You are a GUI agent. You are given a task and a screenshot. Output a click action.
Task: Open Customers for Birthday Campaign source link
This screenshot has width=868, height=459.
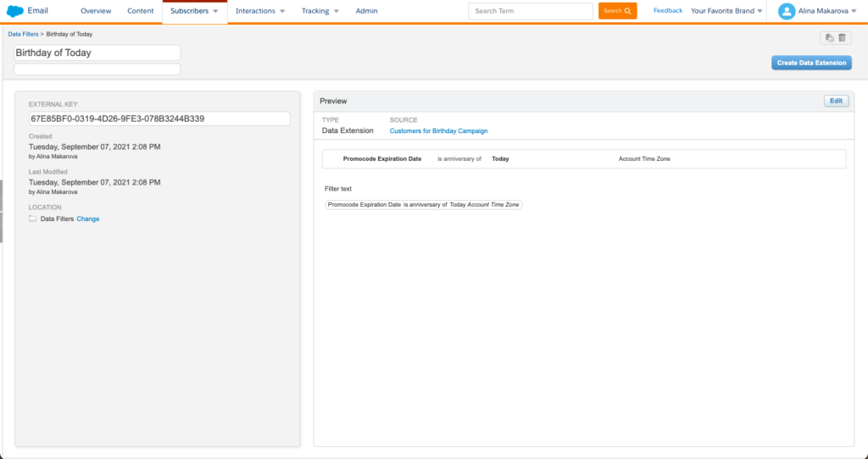[438, 131]
